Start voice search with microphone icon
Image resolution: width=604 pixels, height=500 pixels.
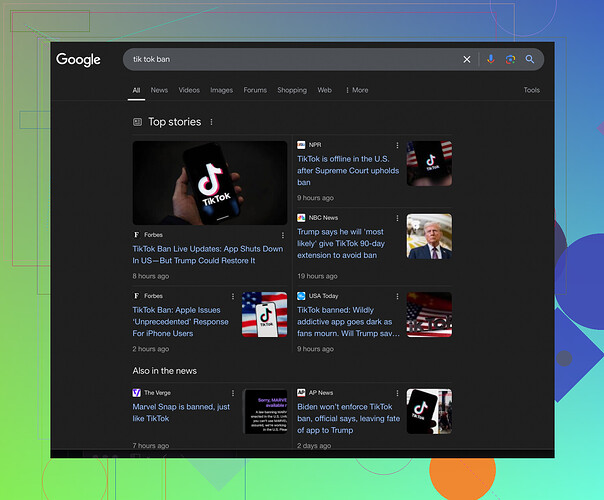490,60
